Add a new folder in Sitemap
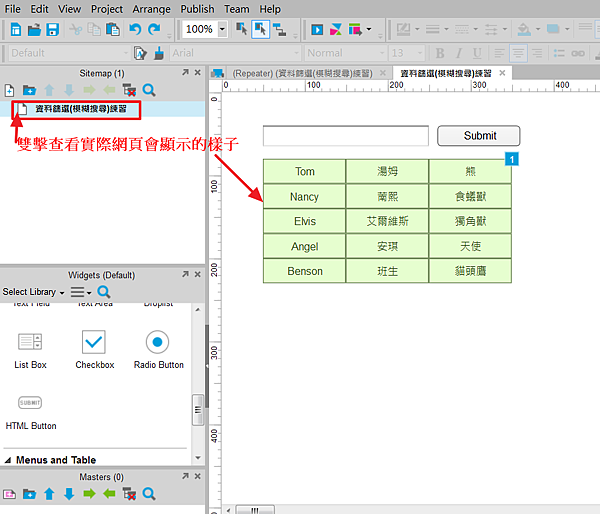 point(29,90)
